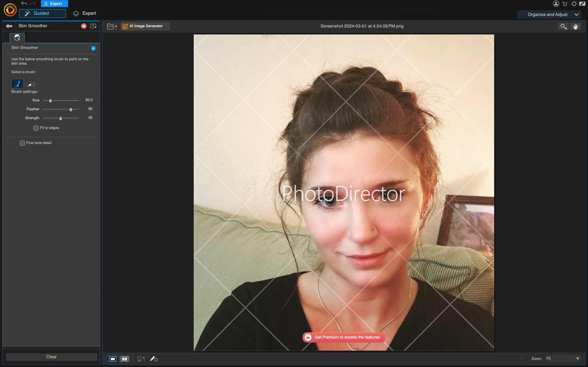Open the Organize and Adjust dropdown
This screenshot has width=588, height=367.
(549, 14)
